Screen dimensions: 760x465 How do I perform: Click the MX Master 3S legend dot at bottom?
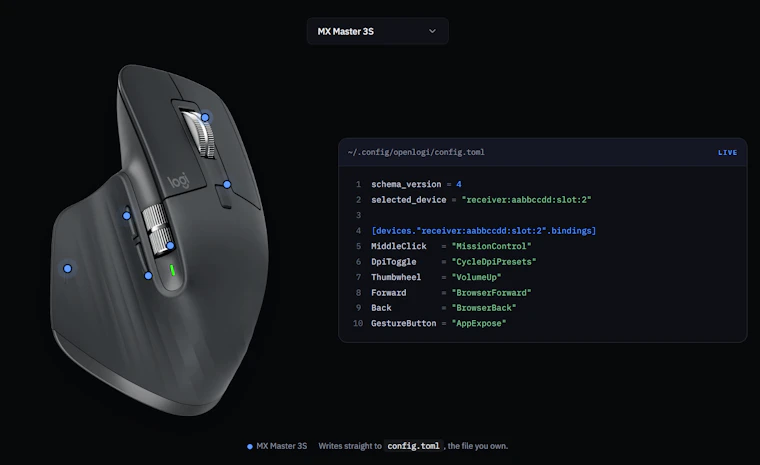click(250, 447)
